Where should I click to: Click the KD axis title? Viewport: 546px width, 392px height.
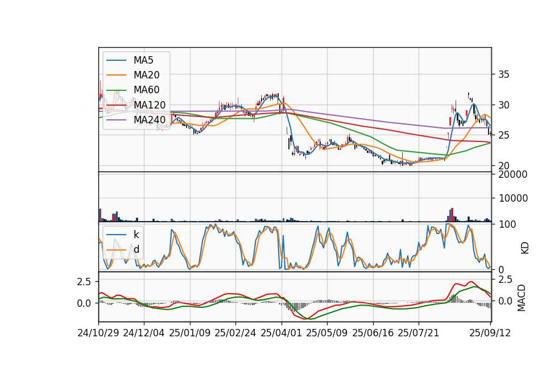click(524, 248)
